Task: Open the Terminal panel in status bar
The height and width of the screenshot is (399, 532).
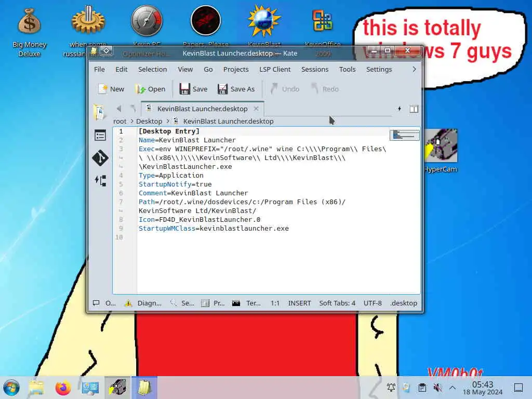Action: tap(246, 303)
